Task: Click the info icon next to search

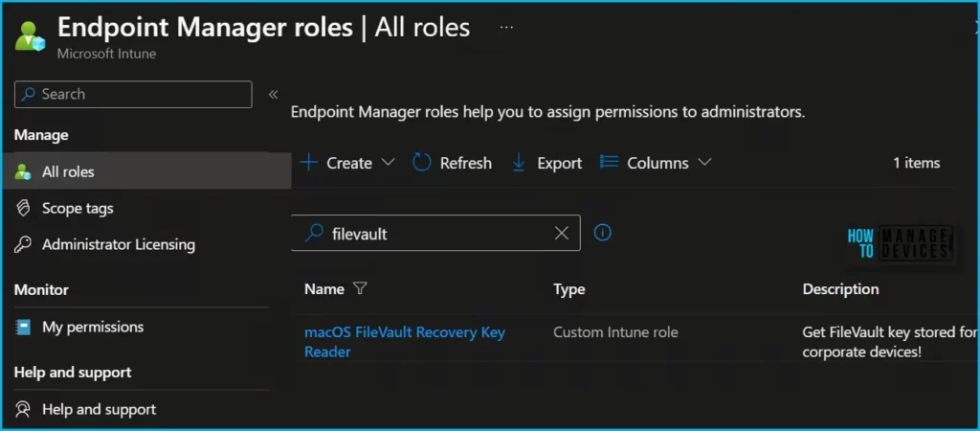Action: tap(603, 233)
